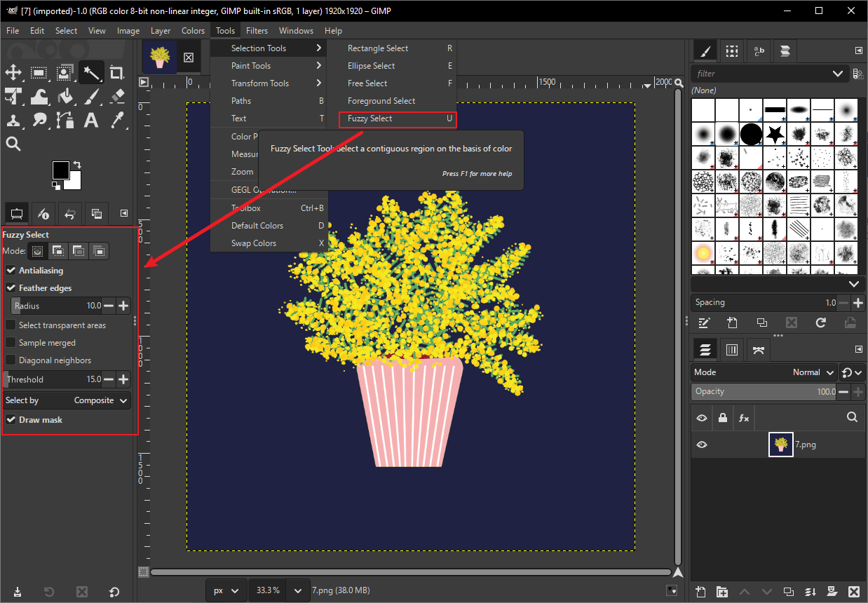The width and height of the screenshot is (868, 603).
Task: Set Fuzzy Select mode to subtract from selection
Action: 77,251
